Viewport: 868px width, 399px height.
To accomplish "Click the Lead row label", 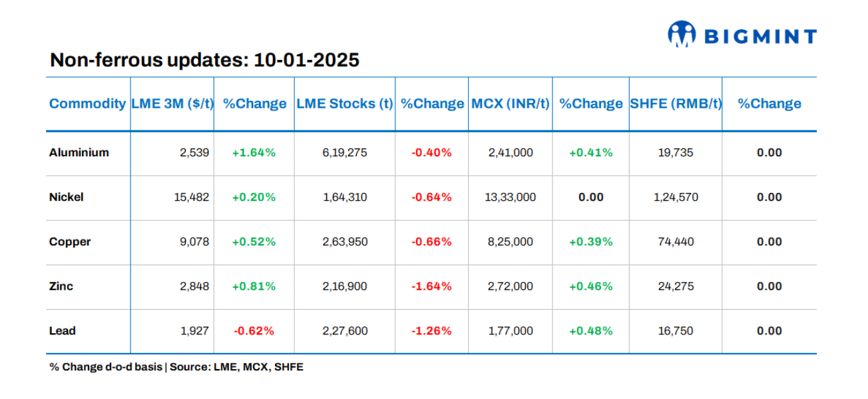I will click(61, 331).
